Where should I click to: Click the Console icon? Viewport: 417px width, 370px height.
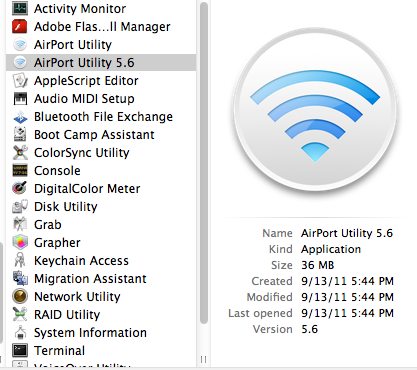tap(20, 170)
